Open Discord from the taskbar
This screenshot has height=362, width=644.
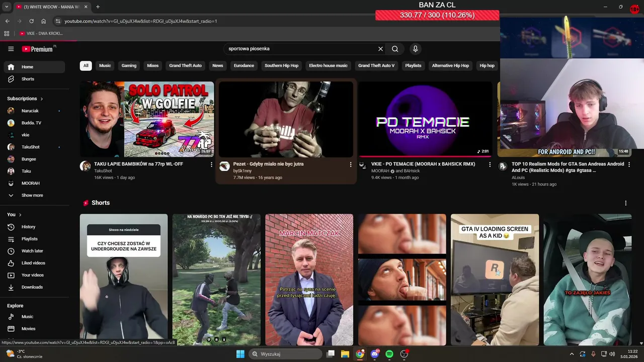pos(375,354)
